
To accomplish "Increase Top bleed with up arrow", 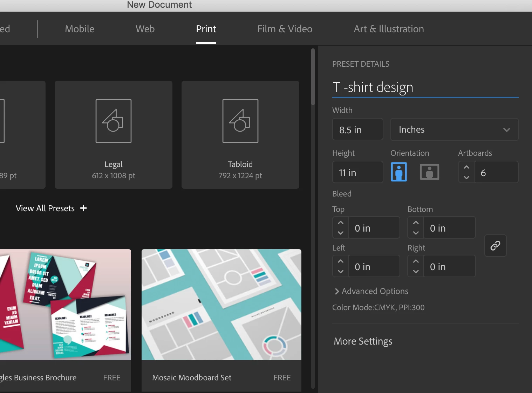I will (x=340, y=223).
